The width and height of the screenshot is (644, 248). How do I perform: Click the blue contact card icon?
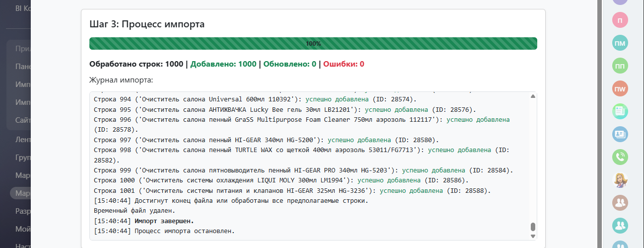click(x=620, y=134)
